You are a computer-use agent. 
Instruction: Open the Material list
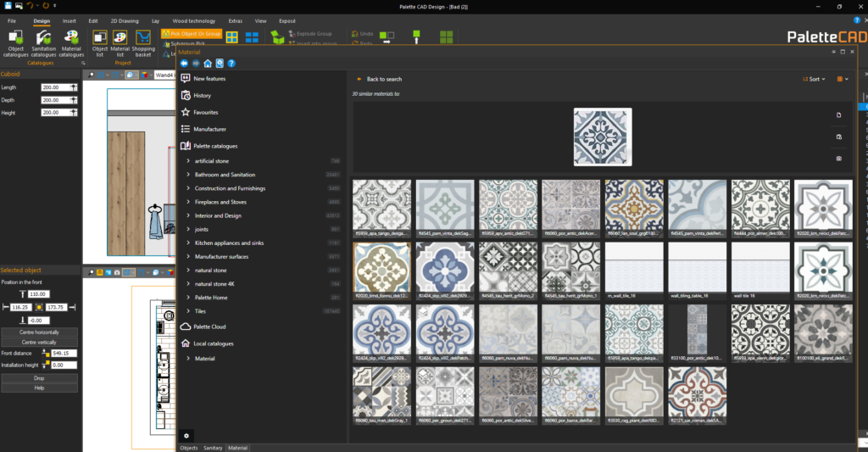pos(121,42)
